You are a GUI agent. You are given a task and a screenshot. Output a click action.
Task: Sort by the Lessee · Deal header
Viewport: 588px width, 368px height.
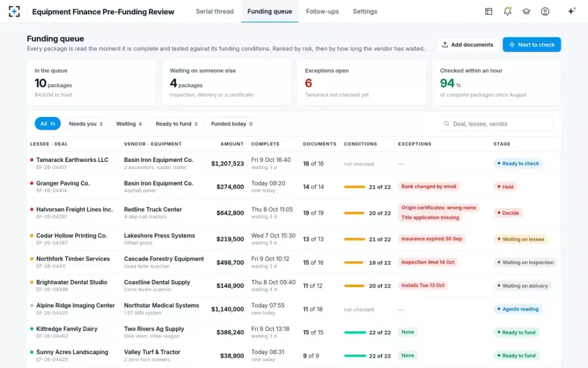coord(49,144)
